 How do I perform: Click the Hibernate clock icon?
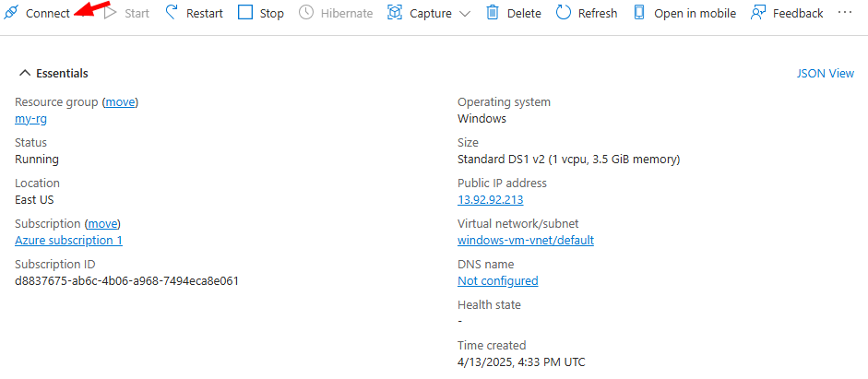[x=306, y=13]
